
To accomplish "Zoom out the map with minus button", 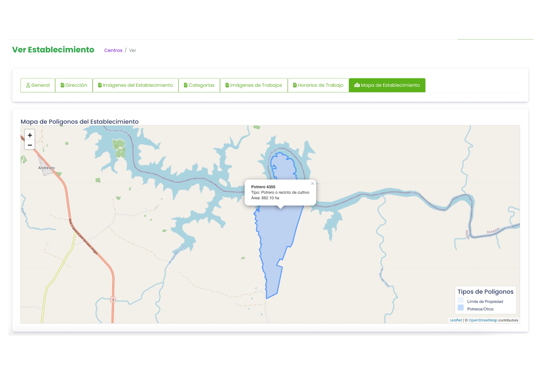I will (x=30, y=145).
